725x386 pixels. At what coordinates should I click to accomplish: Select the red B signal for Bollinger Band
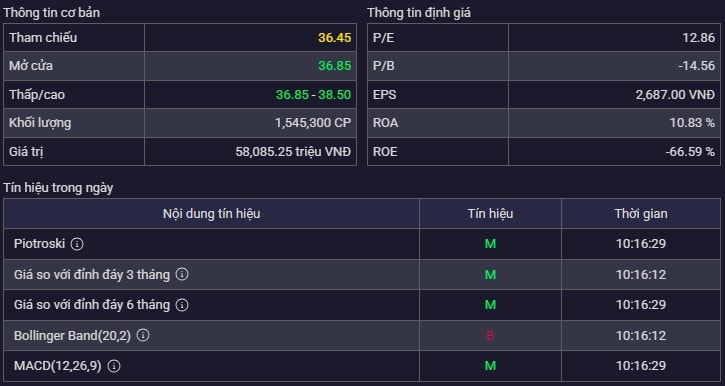[490, 336]
